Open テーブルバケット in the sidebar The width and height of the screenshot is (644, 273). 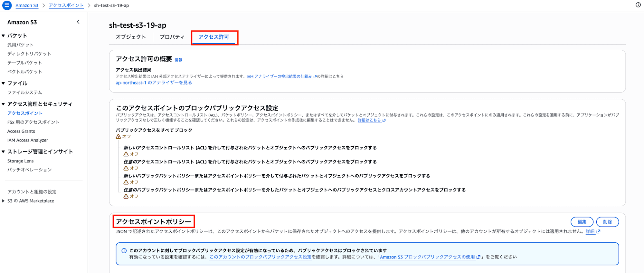click(x=25, y=63)
